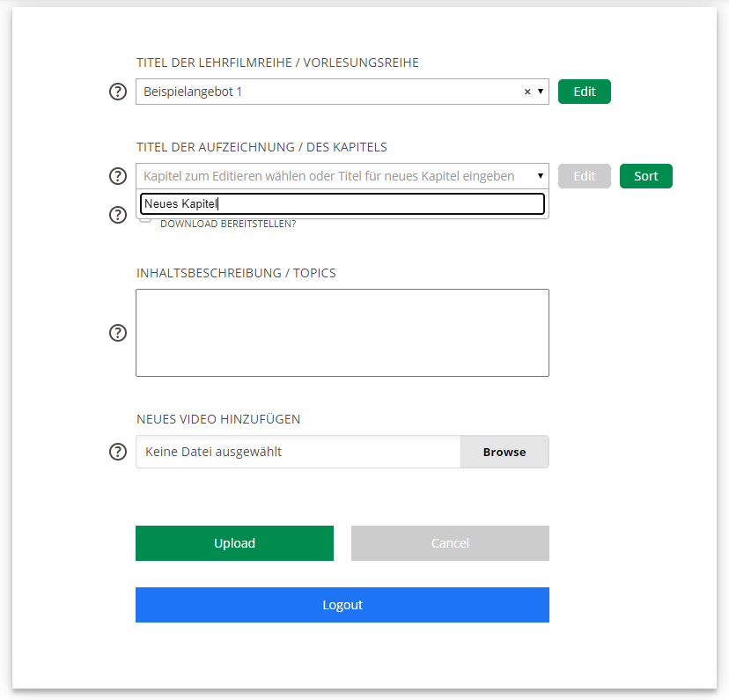The width and height of the screenshot is (729, 700).
Task: Click the Browse file button
Action: pos(504,452)
